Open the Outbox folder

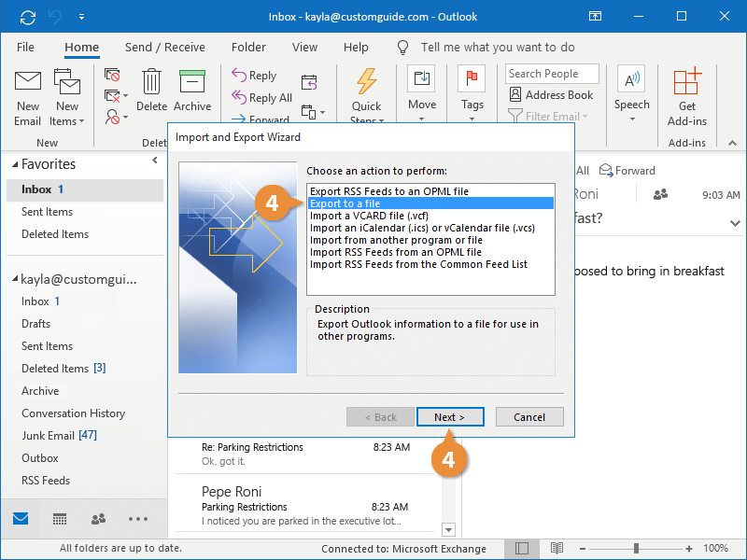click(x=39, y=458)
